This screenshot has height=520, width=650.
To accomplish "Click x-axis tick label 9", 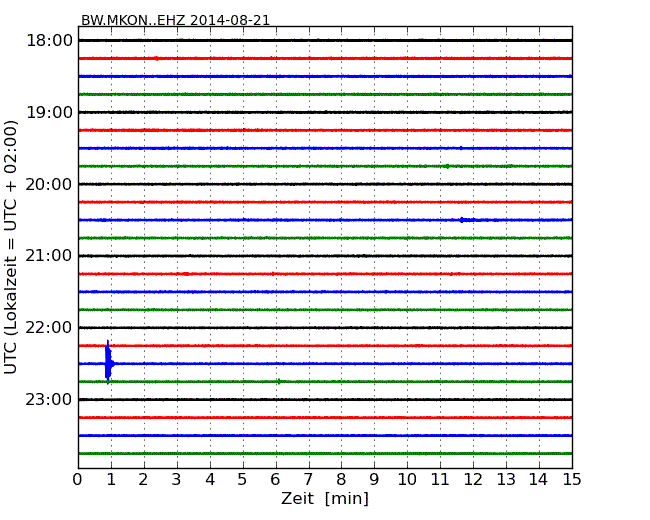I will pos(374,480).
